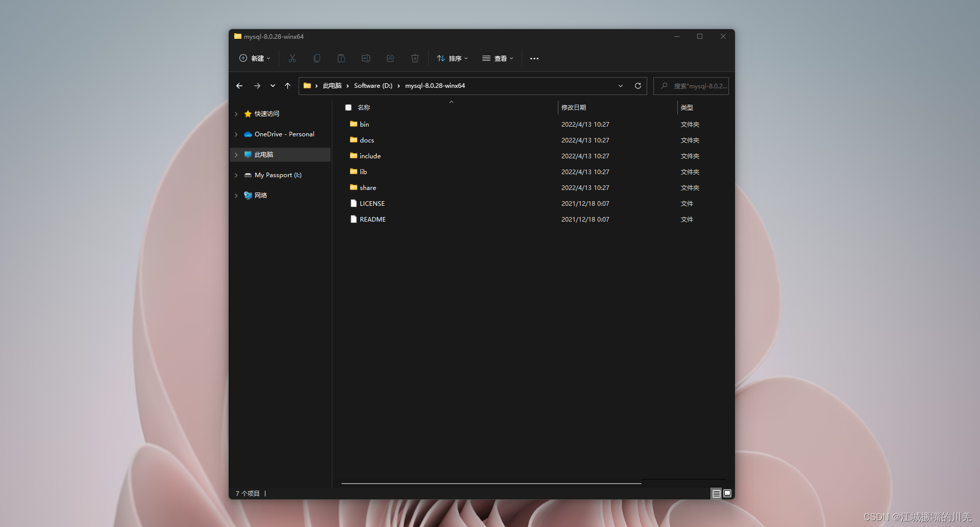980x527 pixels.
Task: Click the 文件 type of README
Action: [x=687, y=220]
